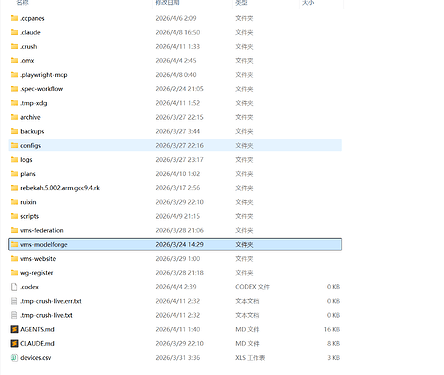The width and height of the screenshot is (444, 375).
Task: Click the .tmp-crush-live.err.txt text file icon
Action: click(14, 301)
